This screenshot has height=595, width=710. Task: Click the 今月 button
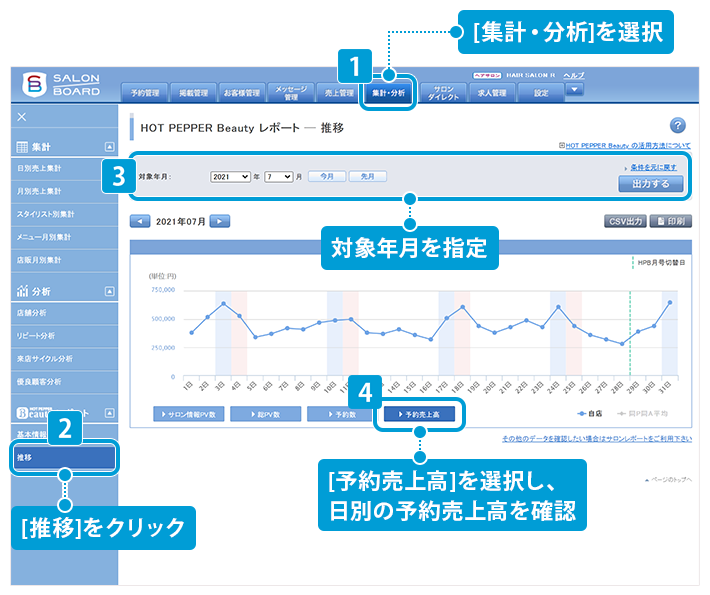coord(323,176)
